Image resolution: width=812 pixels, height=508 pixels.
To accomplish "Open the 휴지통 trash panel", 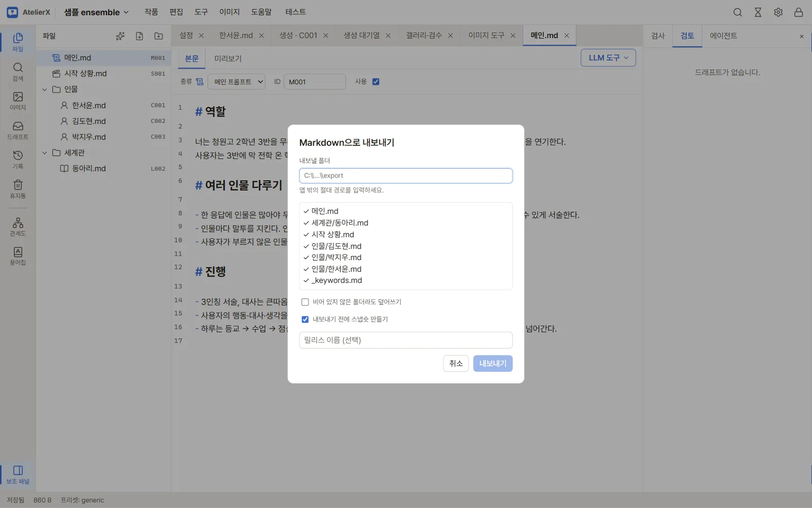I will click(18, 189).
